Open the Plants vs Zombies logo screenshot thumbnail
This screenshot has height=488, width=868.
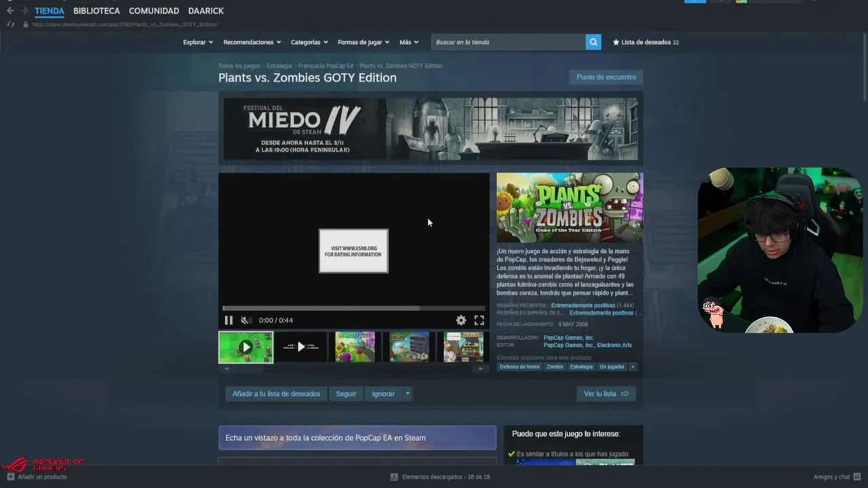[x=355, y=347]
